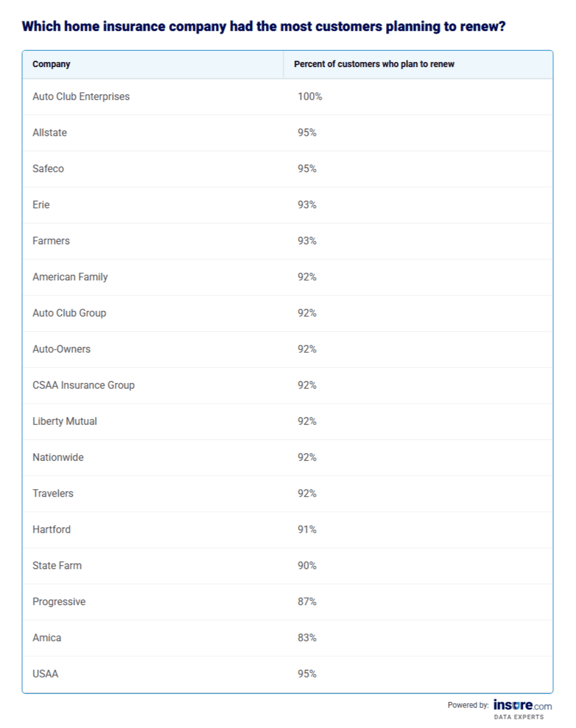Click the State Farm entry
Image resolution: width=576 pixels, height=728 pixels.
(x=57, y=566)
